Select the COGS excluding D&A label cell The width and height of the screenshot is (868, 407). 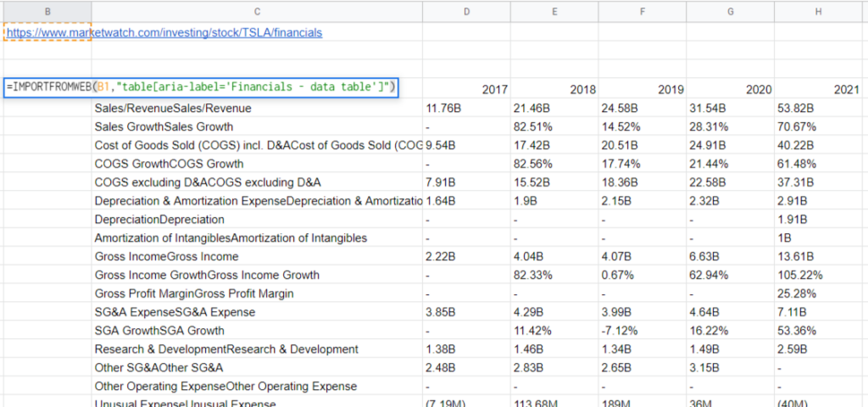pos(257,182)
